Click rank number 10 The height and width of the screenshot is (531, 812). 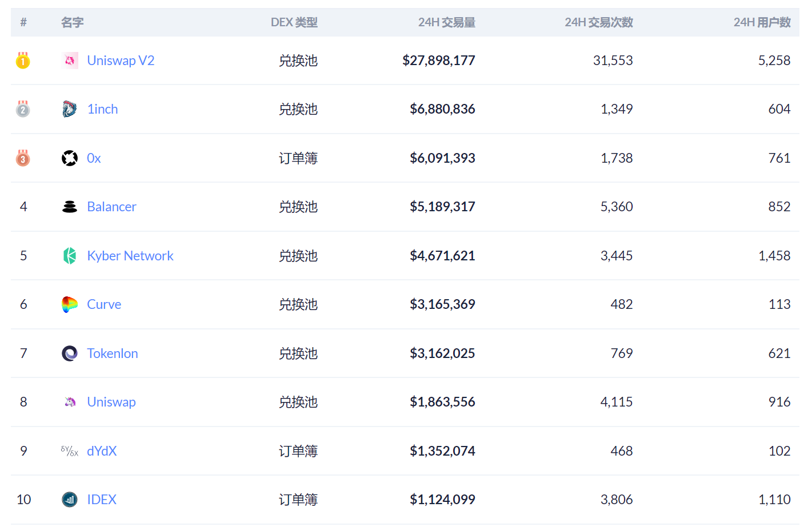coord(23,500)
